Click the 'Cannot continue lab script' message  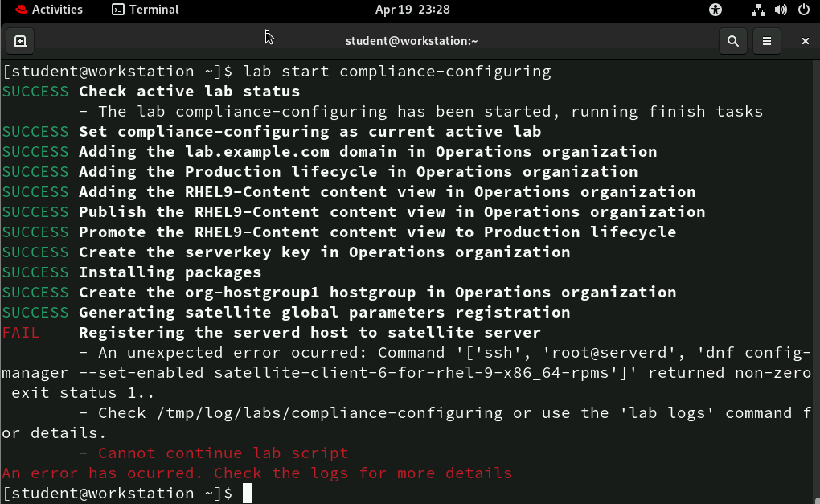[x=223, y=453]
